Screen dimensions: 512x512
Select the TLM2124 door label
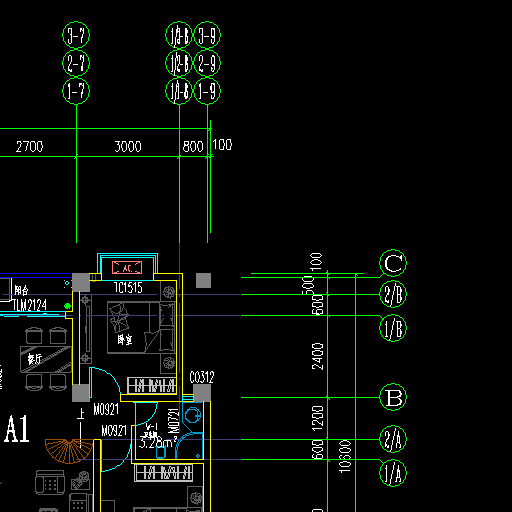29,305
